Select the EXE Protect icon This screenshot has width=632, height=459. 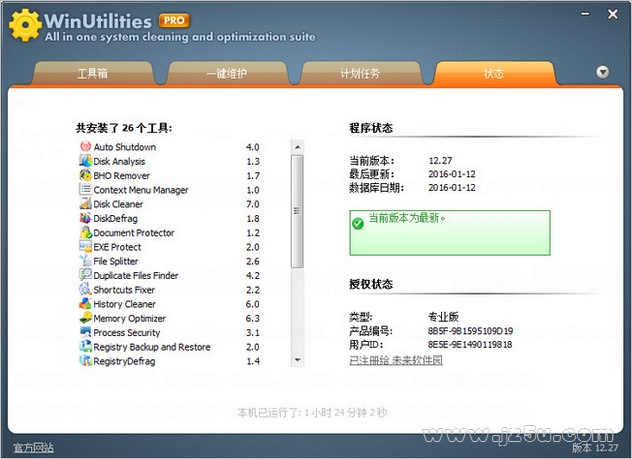pos(85,247)
